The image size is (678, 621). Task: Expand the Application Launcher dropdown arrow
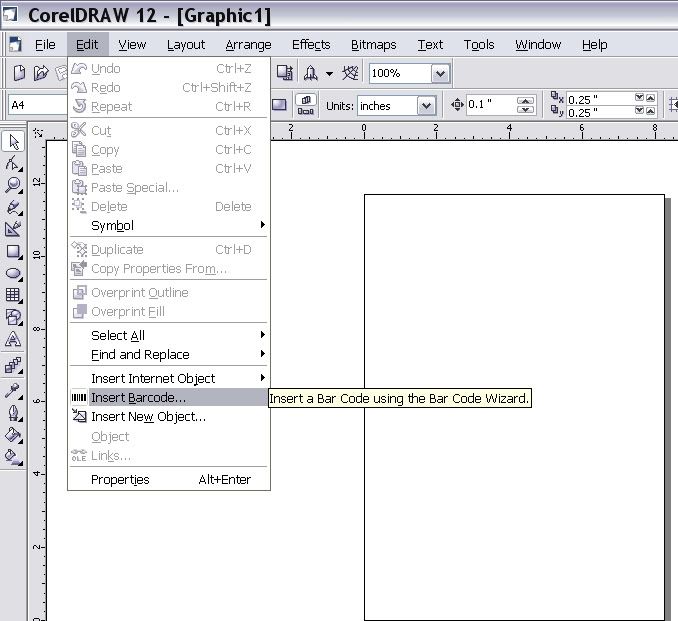coord(329,74)
